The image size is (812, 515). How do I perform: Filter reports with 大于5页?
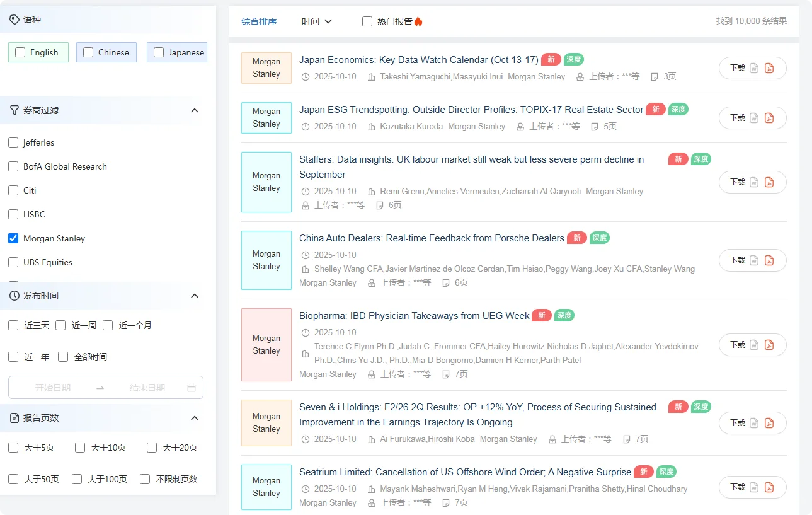(13, 448)
